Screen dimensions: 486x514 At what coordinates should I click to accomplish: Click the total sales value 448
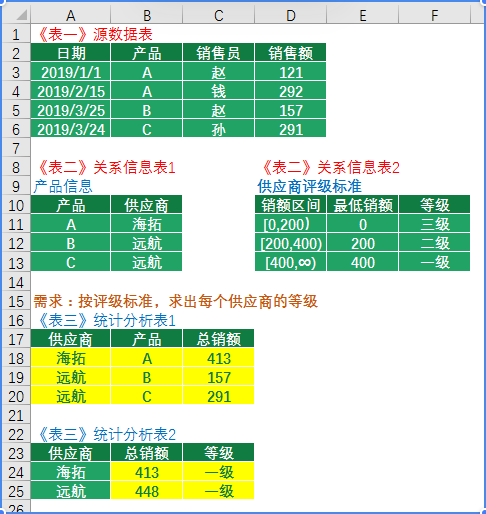pos(146,491)
